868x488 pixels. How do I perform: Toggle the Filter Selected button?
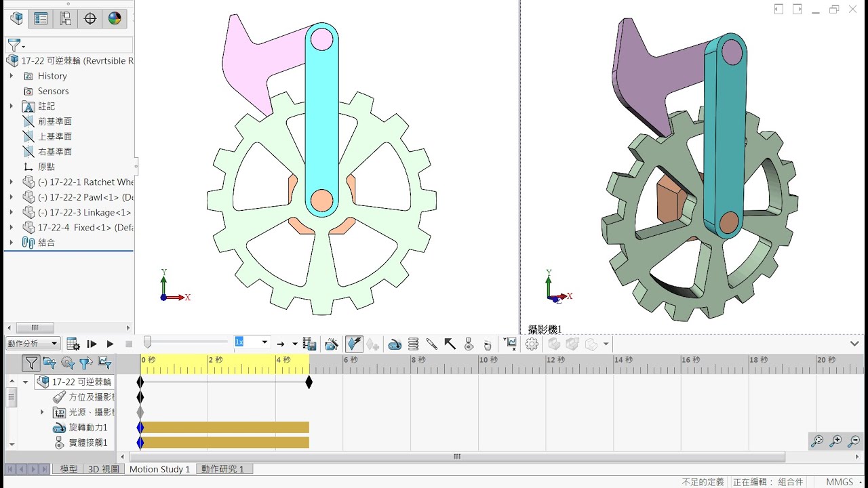pyautogui.click(x=85, y=363)
